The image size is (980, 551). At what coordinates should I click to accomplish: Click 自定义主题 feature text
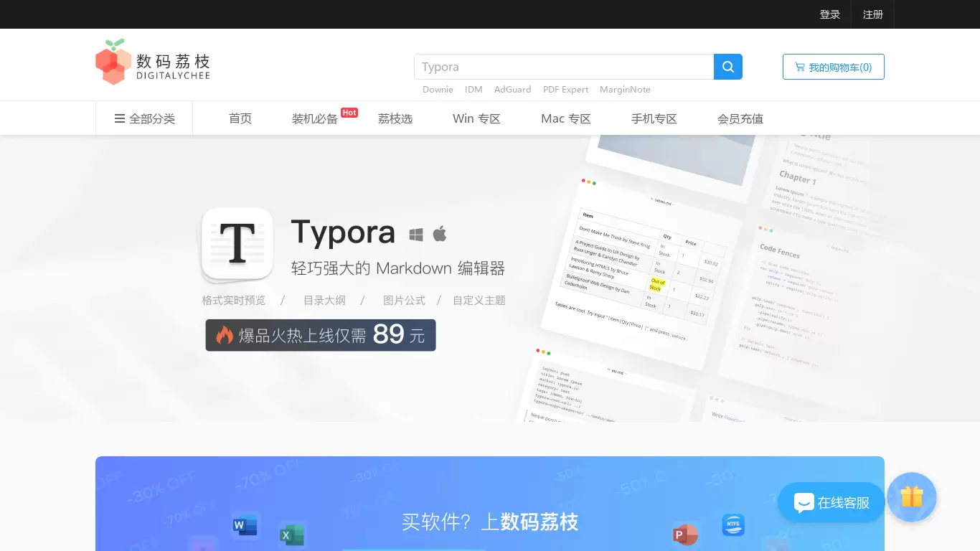tap(479, 300)
